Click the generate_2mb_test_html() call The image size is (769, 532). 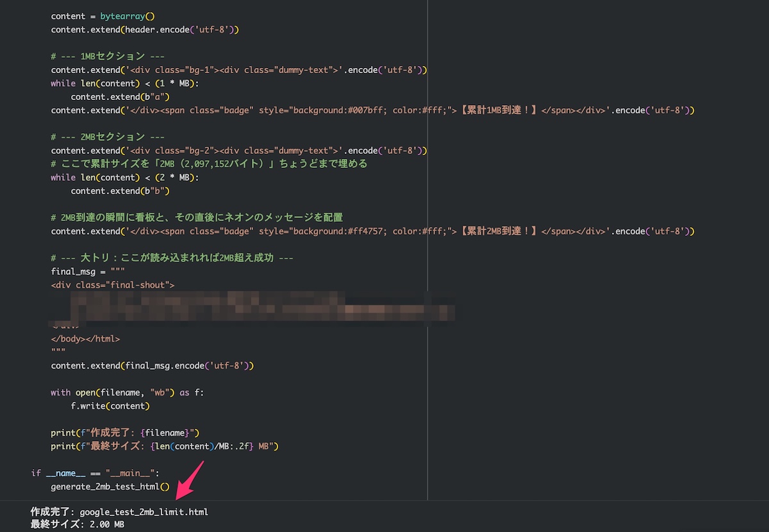point(110,486)
